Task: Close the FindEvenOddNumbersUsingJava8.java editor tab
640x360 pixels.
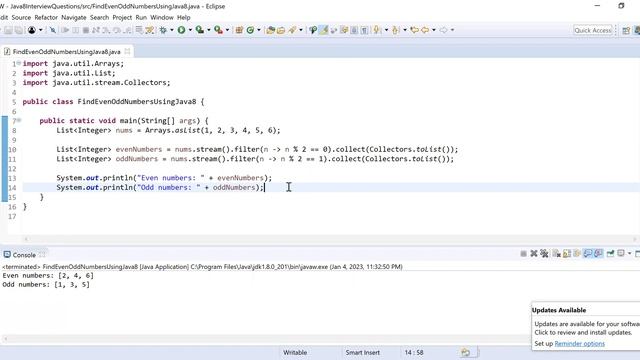Action: (x=127, y=51)
